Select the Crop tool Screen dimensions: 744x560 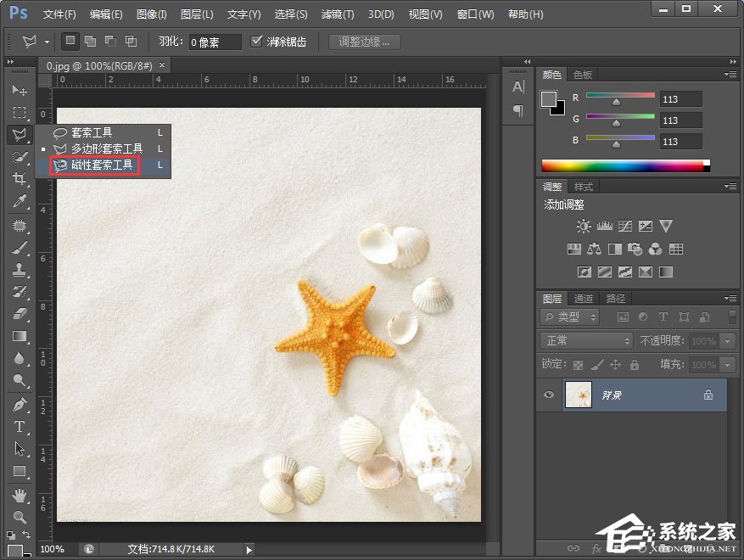[19, 178]
